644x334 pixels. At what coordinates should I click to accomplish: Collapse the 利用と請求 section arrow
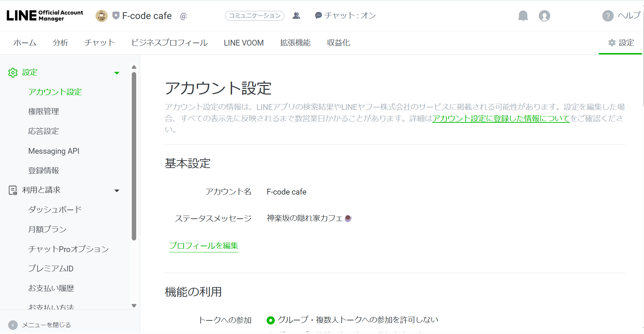(117, 190)
